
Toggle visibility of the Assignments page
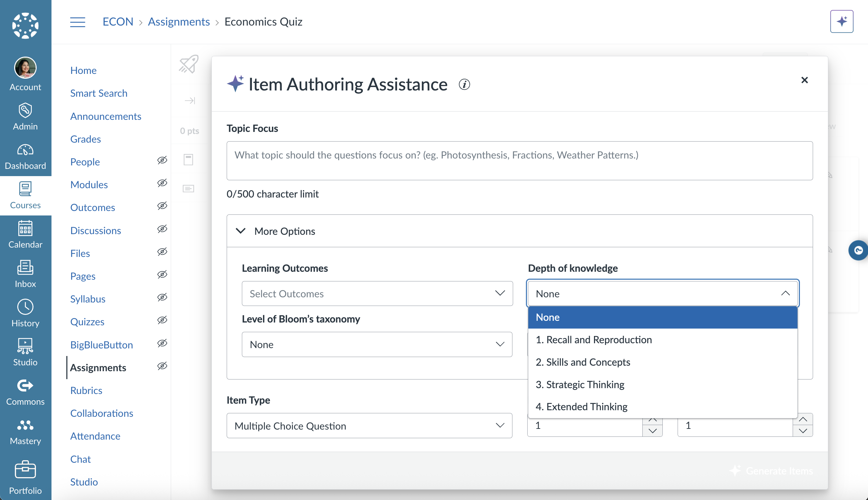pos(162,366)
